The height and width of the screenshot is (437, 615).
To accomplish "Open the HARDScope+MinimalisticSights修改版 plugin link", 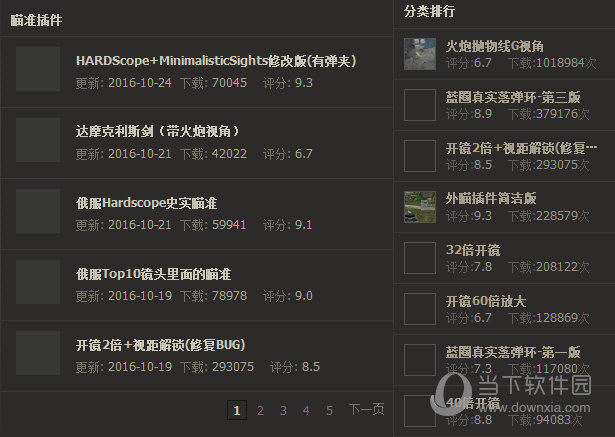I will [x=216, y=61].
